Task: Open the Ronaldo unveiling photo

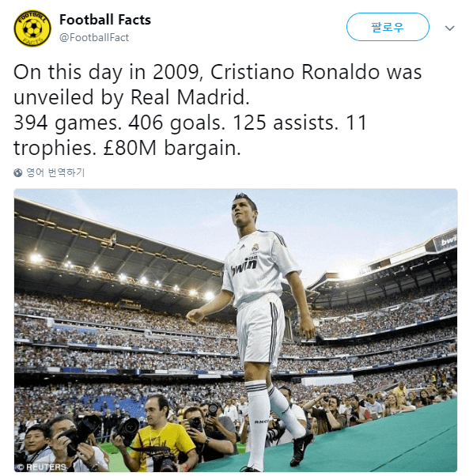Action: coord(236,331)
